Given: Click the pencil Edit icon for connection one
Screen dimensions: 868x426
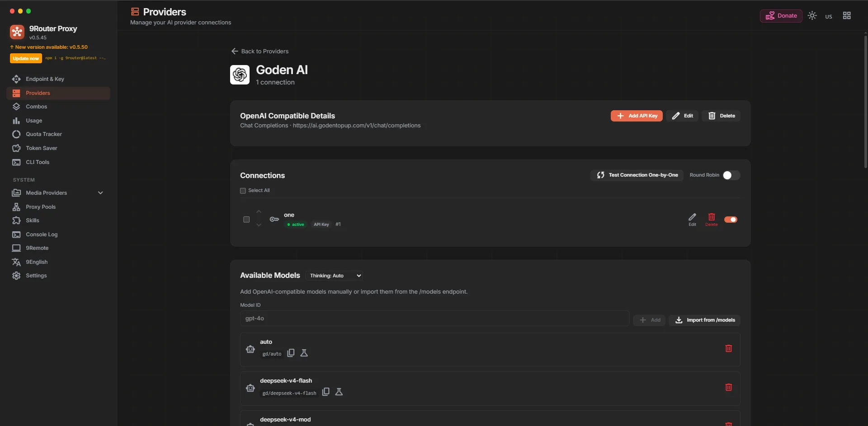Looking at the screenshot, I should pos(692,220).
